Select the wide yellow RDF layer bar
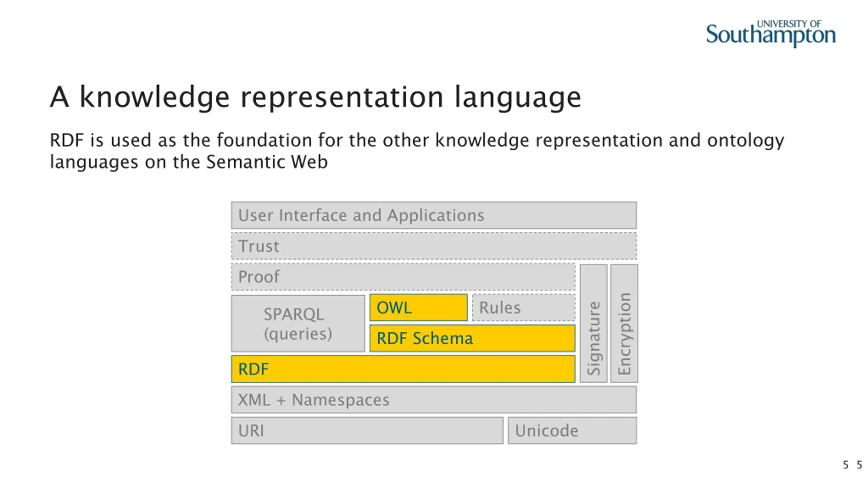 pos(403,369)
